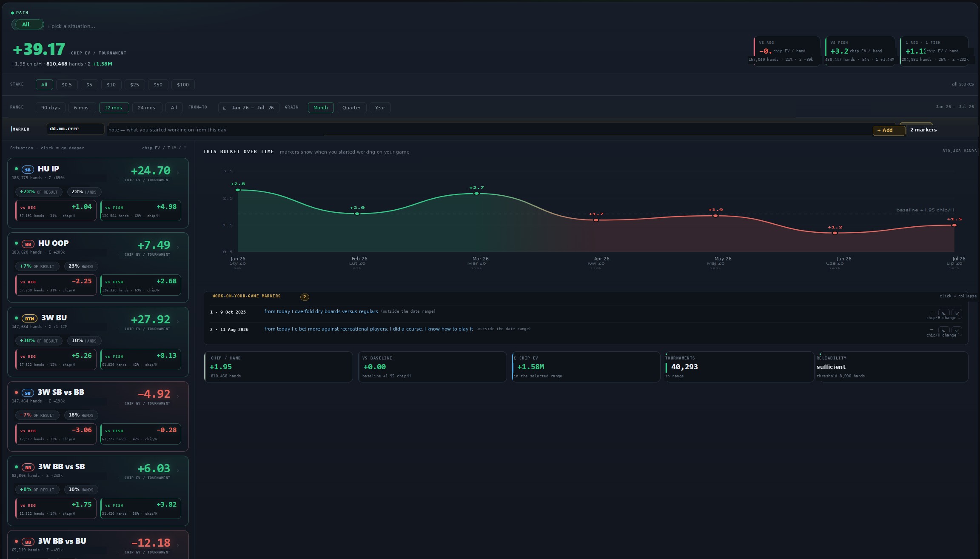Screen dimensions: 980x559
Task: Filter by $10 stake
Action: click(x=111, y=85)
